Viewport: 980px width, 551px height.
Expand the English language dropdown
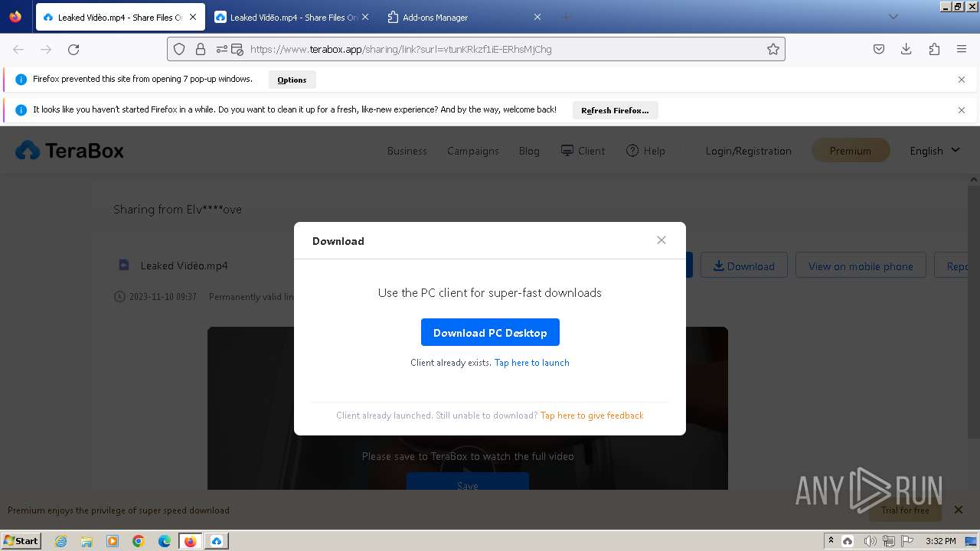934,151
